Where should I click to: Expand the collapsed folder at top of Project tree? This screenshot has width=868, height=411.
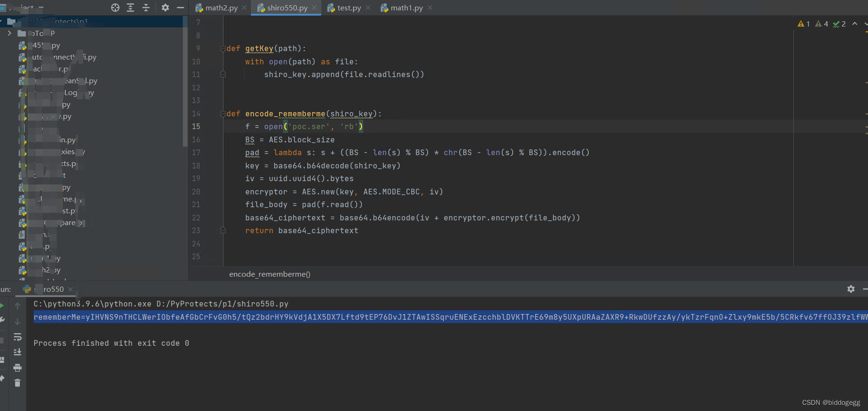click(x=9, y=33)
